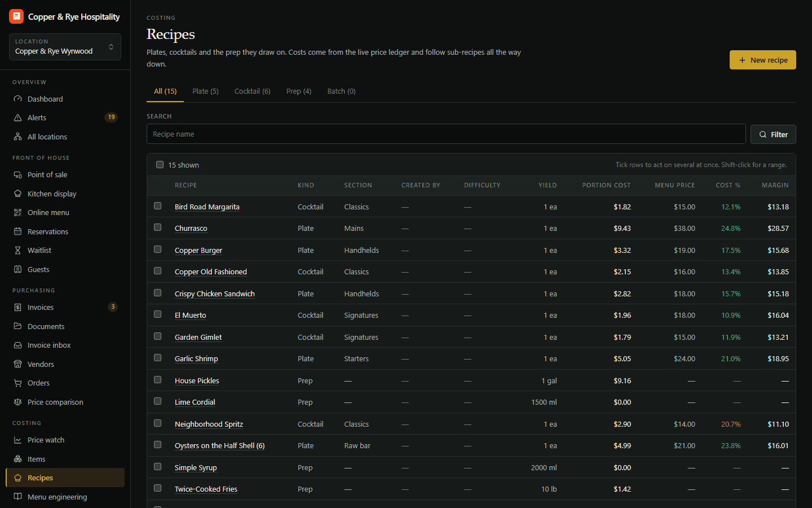Viewport: 812px width, 508px height.
Task: Click the Reservations calendar icon
Action: [17, 231]
